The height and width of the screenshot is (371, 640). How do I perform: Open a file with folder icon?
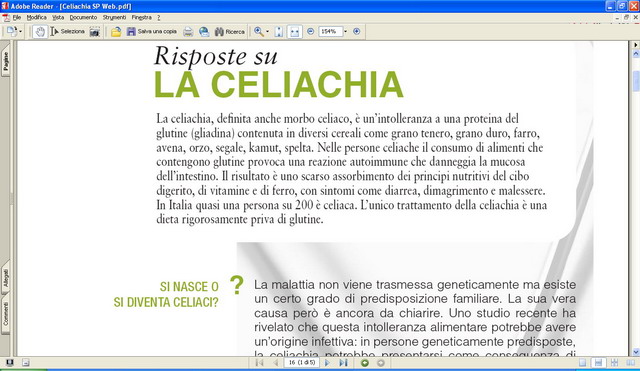(x=116, y=32)
